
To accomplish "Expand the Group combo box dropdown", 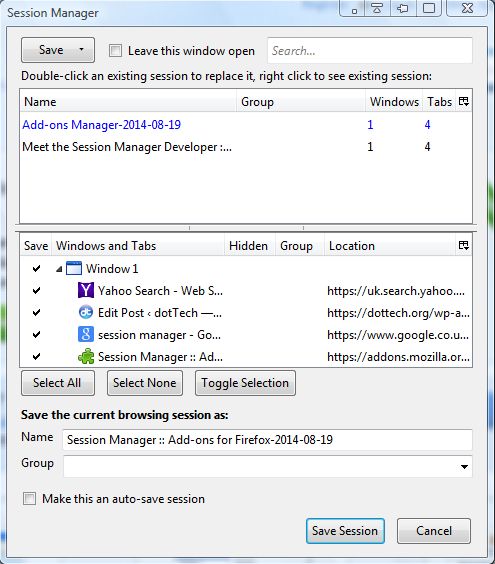I will pos(464,467).
